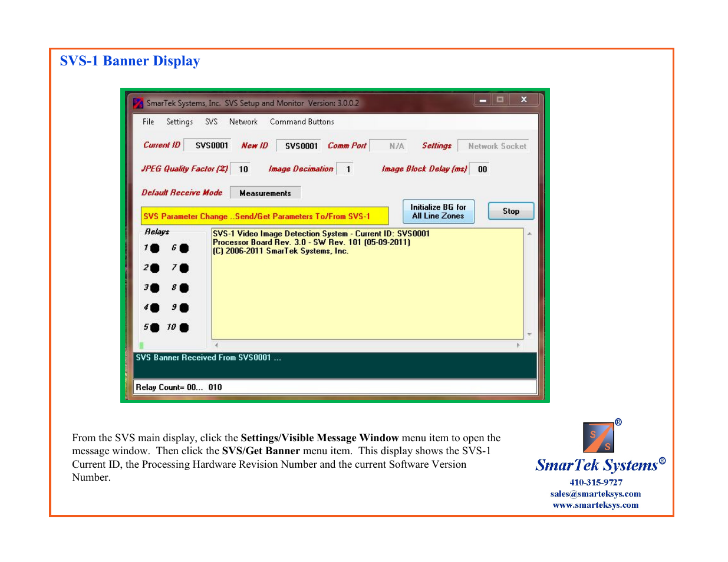This screenshot has width=728, height=562.
Task: Open the Settings menu
Action: tap(179, 122)
